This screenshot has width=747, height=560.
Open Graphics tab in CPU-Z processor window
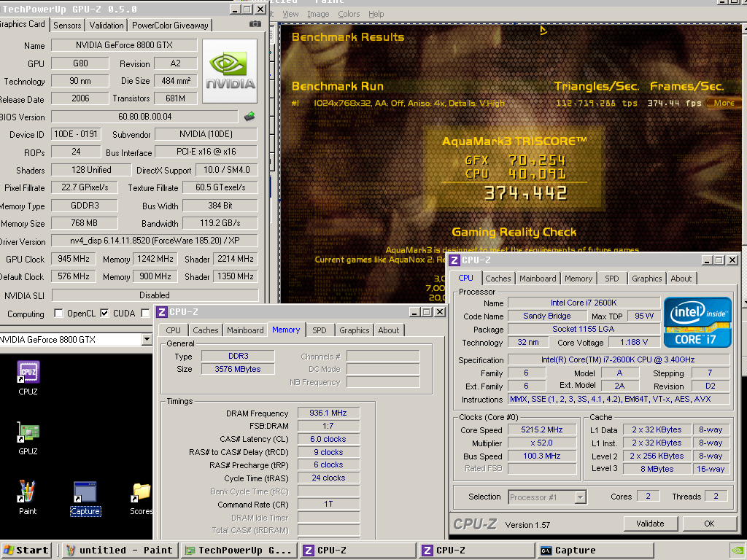pyautogui.click(x=646, y=279)
